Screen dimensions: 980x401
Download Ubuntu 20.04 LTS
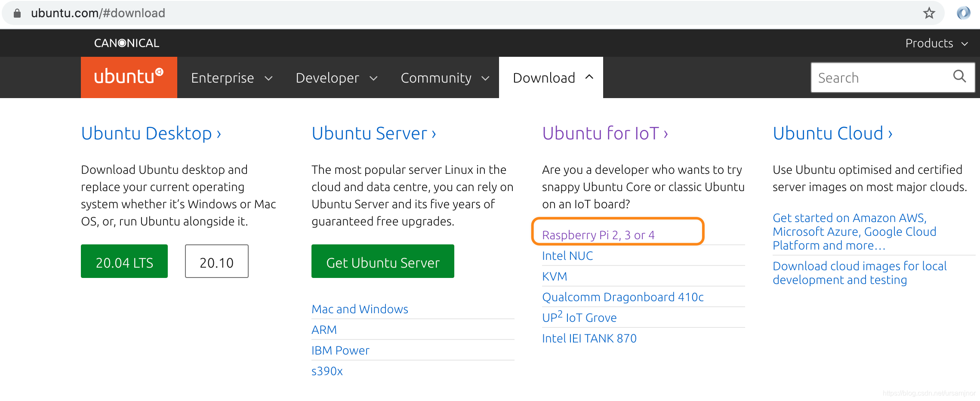(124, 261)
